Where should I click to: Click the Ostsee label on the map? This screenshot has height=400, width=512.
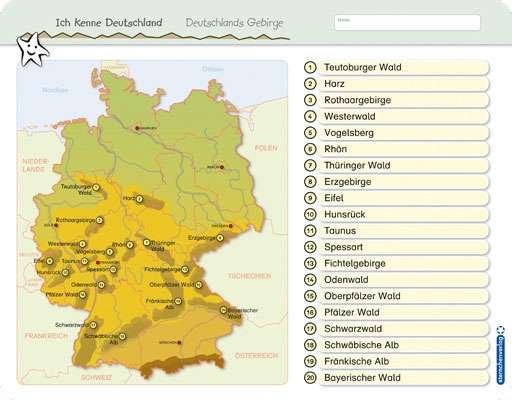213,69
